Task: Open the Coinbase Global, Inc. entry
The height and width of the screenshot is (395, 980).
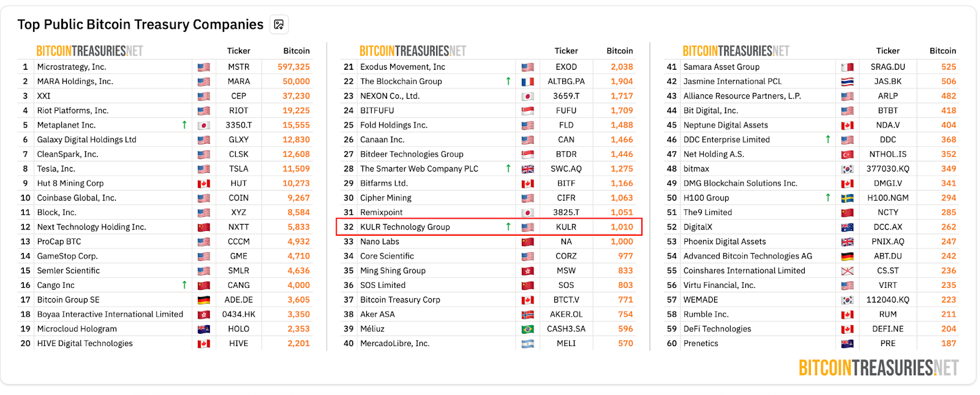Action: click(77, 198)
